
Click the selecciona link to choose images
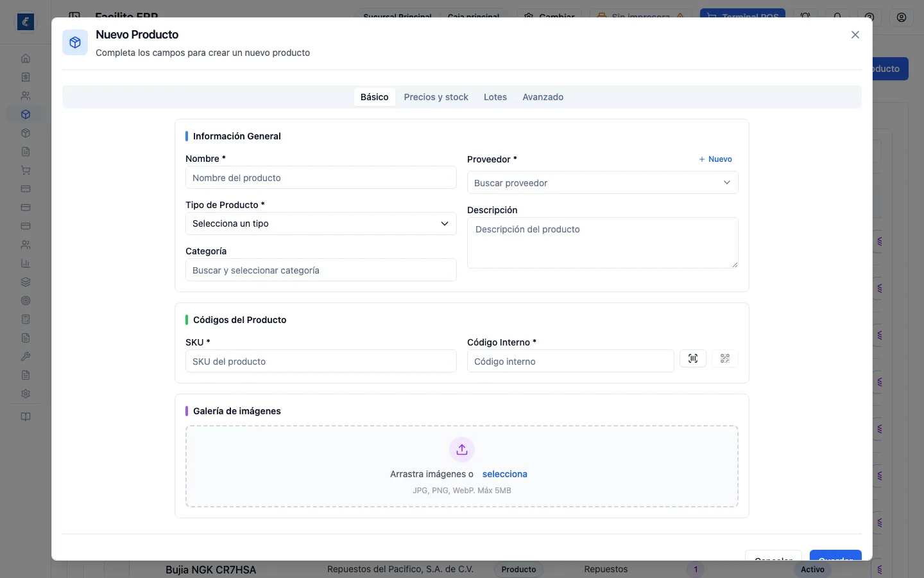point(505,474)
